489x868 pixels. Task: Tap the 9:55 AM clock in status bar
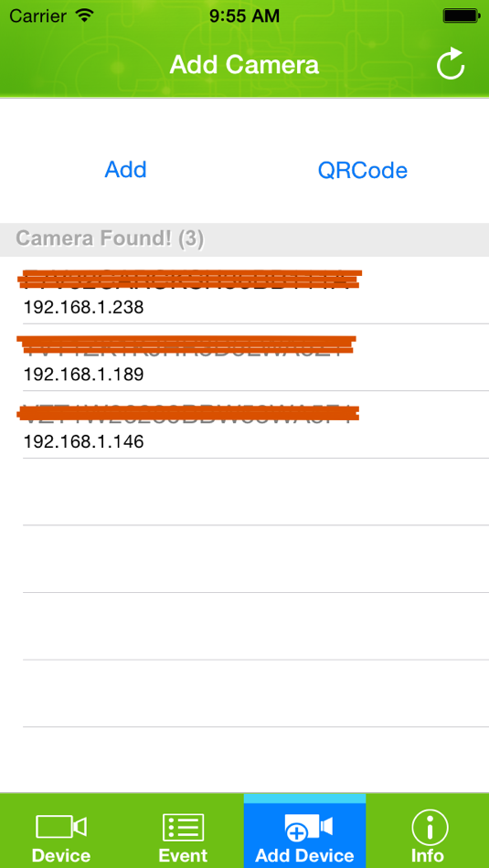point(244,16)
